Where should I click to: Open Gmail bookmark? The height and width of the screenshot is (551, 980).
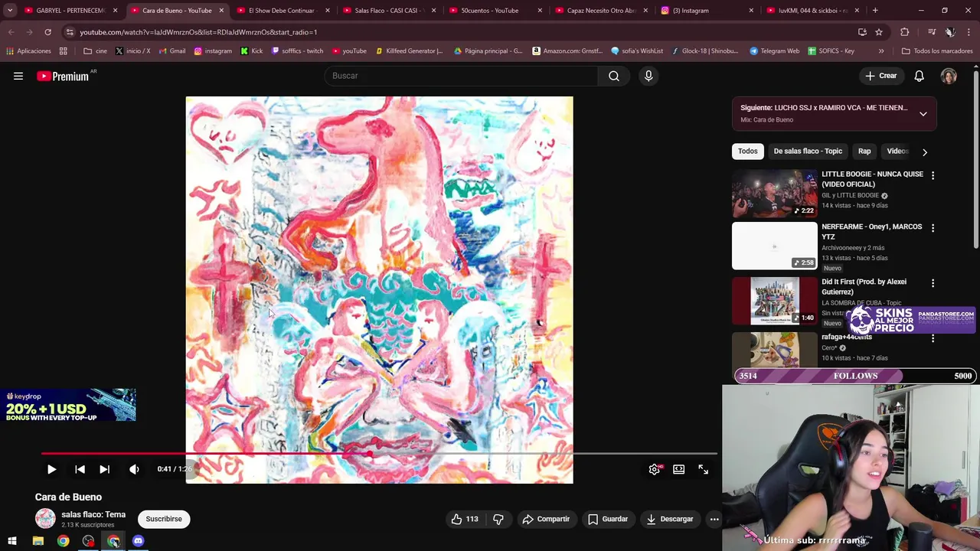click(171, 51)
